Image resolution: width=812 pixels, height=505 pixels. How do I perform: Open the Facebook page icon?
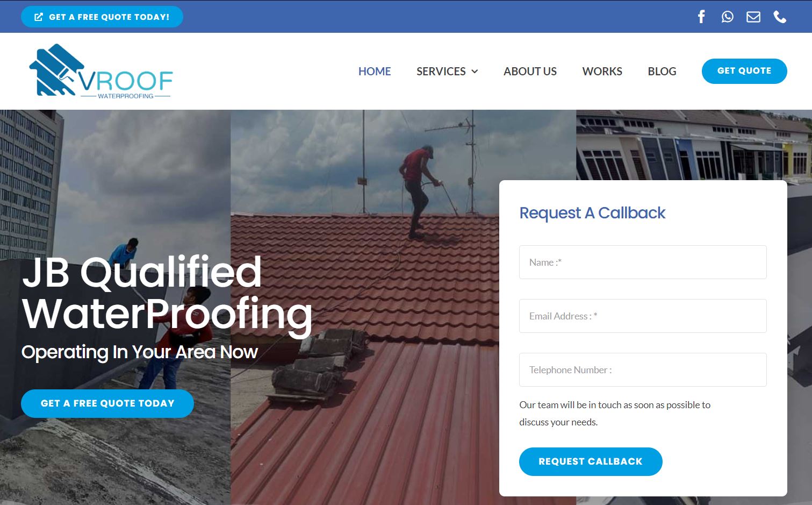(x=701, y=17)
